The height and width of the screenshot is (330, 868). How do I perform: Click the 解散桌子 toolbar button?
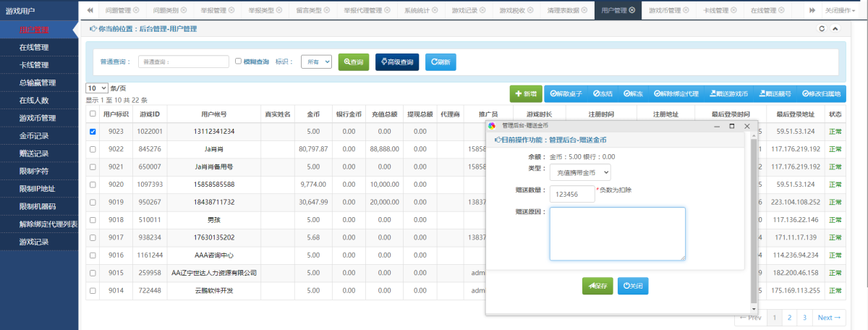coord(566,93)
